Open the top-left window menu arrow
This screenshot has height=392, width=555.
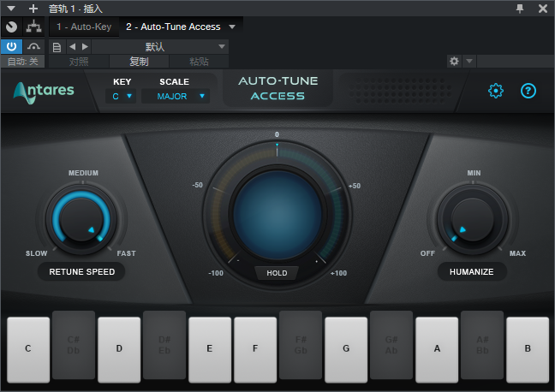click(x=11, y=9)
